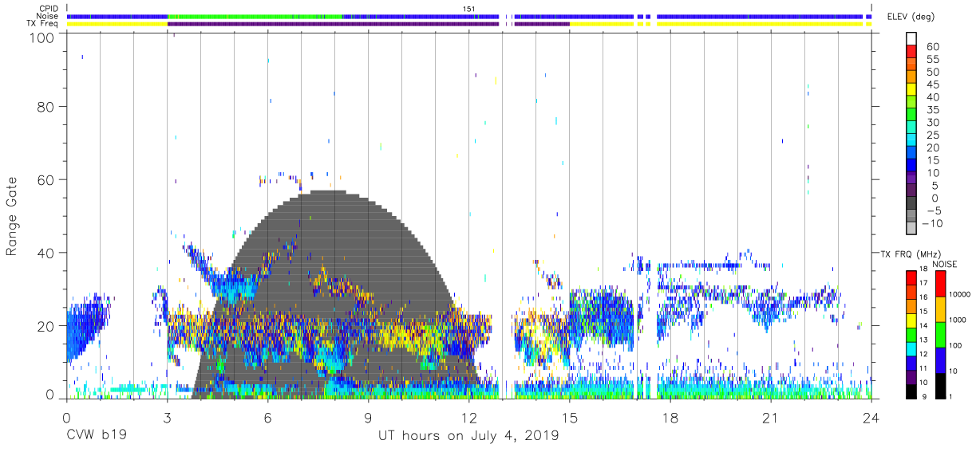Click the x-axis hour tick '12'
This screenshot has height=452, width=980.
click(469, 418)
